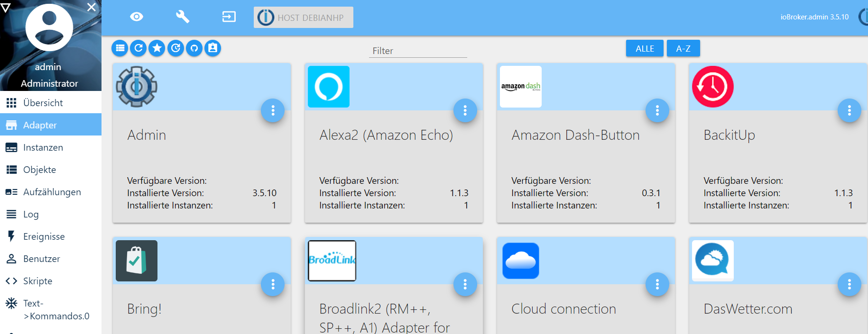Click the A-Z sort button
The width and height of the screenshot is (868, 334).
coord(683,48)
